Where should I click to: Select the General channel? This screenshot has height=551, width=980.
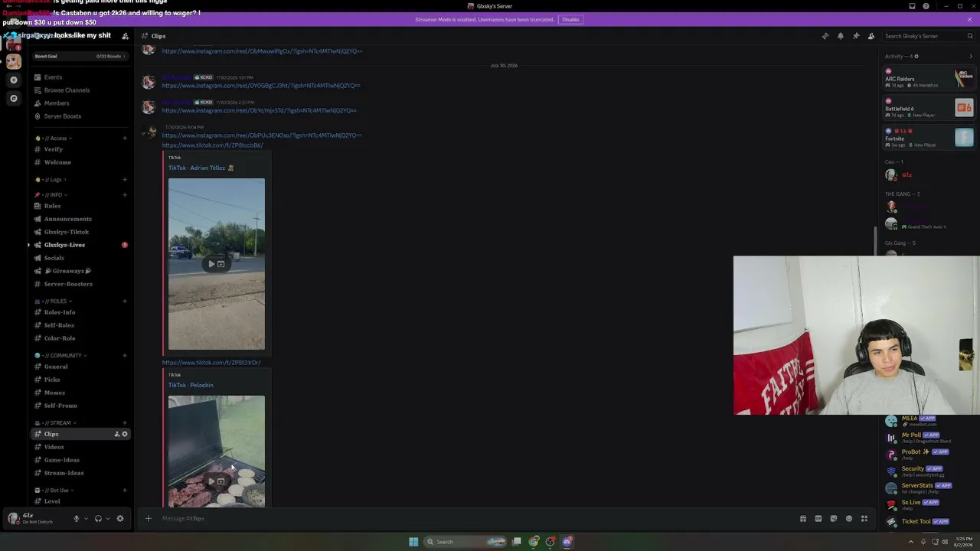(x=80, y=367)
